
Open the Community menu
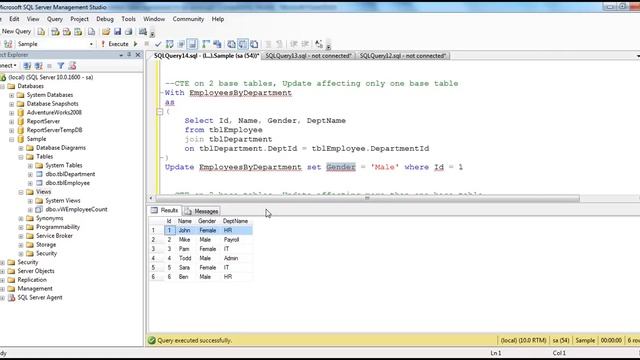(188, 19)
